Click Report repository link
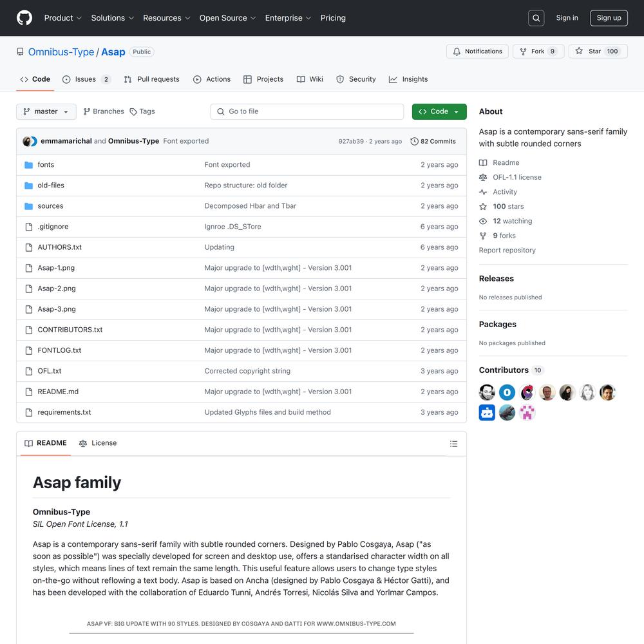This screenshot has height=644, width=644. (507, 250)
